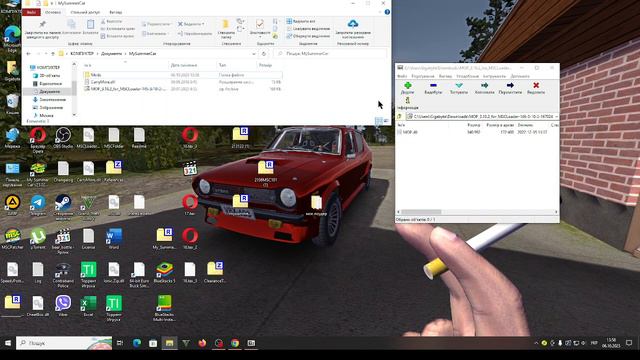Screen dimensions: 640x360
Task: Open the Favorites menu in 7-Zip
Action: pos(467,76)
